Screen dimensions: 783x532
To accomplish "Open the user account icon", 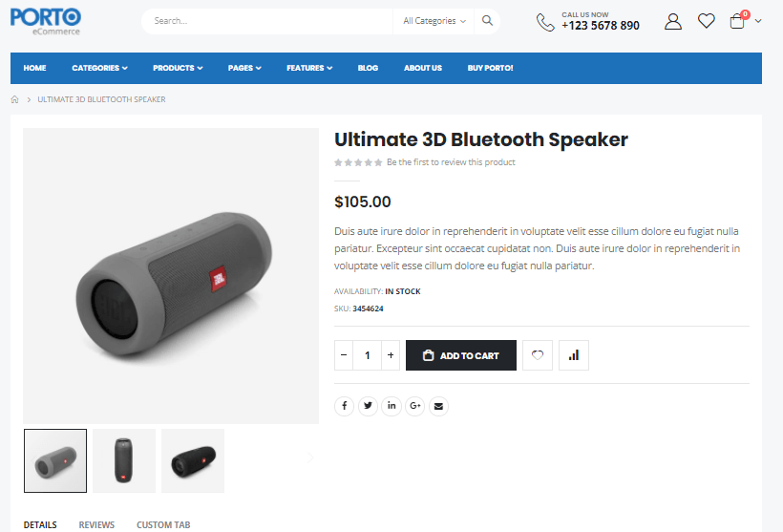I will [x=672, y=21].
